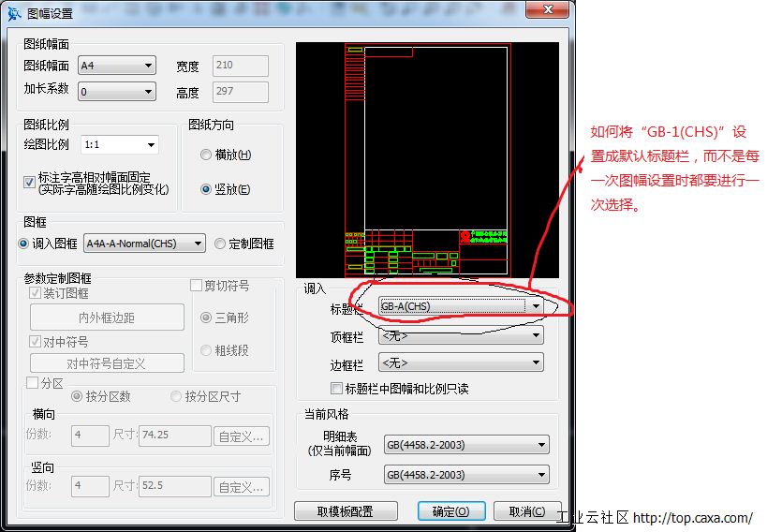The height and width of the screenshot is (532, 767).
Task: Select the 三角形 radio option
Action: (x=206, y=318)
